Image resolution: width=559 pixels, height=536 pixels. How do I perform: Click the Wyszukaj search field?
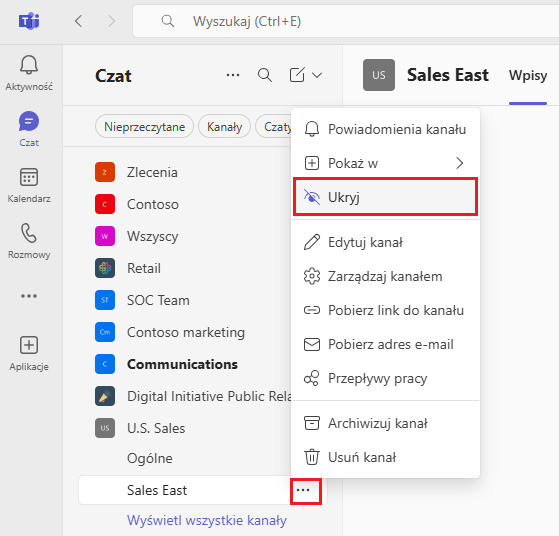[345, 21]
